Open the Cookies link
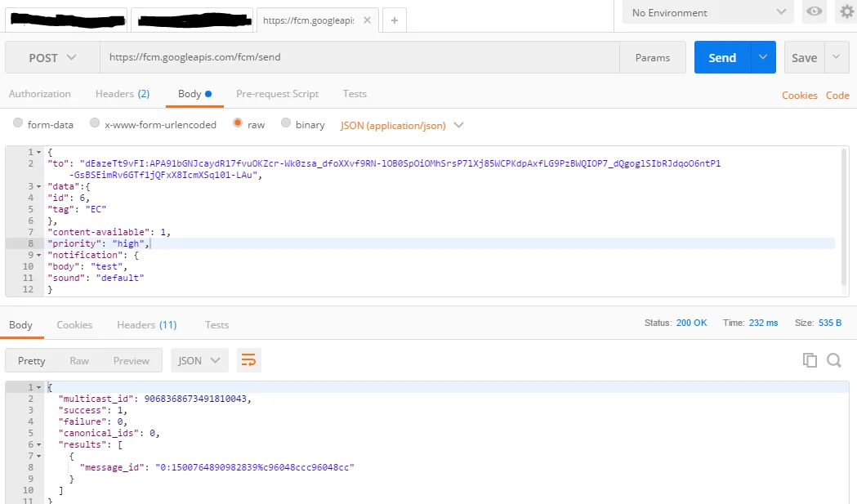This screenshot has width=857, height=504. pos(799,96)
